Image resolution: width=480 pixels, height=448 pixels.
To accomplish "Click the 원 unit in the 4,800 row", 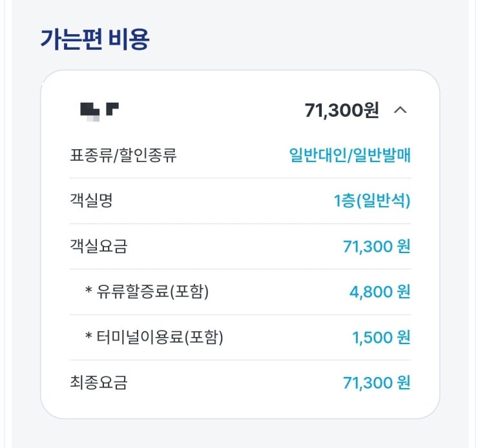I will point(403,292).
